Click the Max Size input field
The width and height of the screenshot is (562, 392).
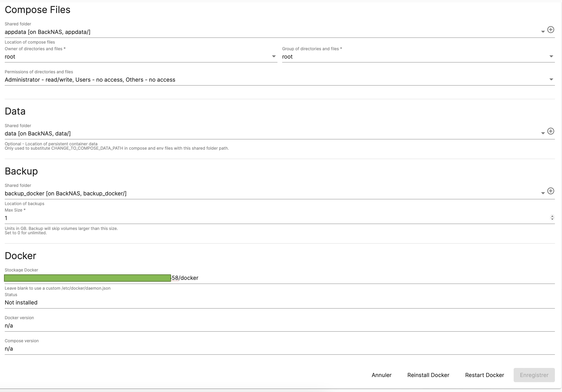point(269,218)
